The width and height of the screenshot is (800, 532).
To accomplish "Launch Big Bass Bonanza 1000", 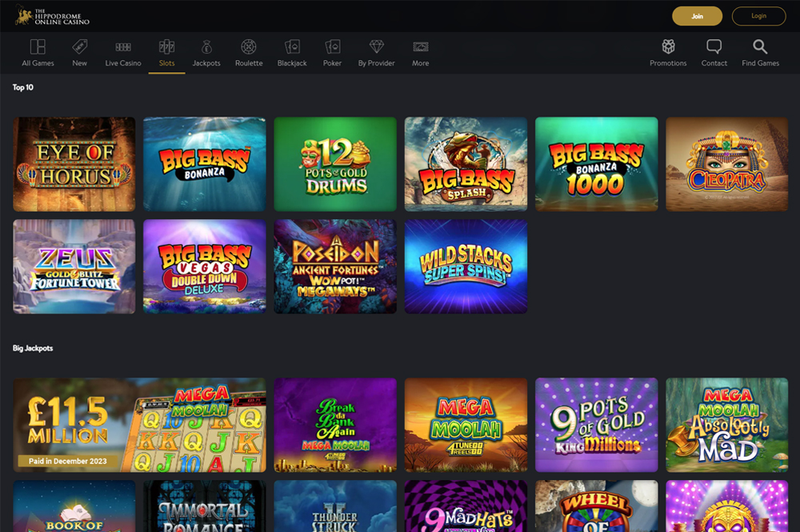I will click(x=597, y=164).
